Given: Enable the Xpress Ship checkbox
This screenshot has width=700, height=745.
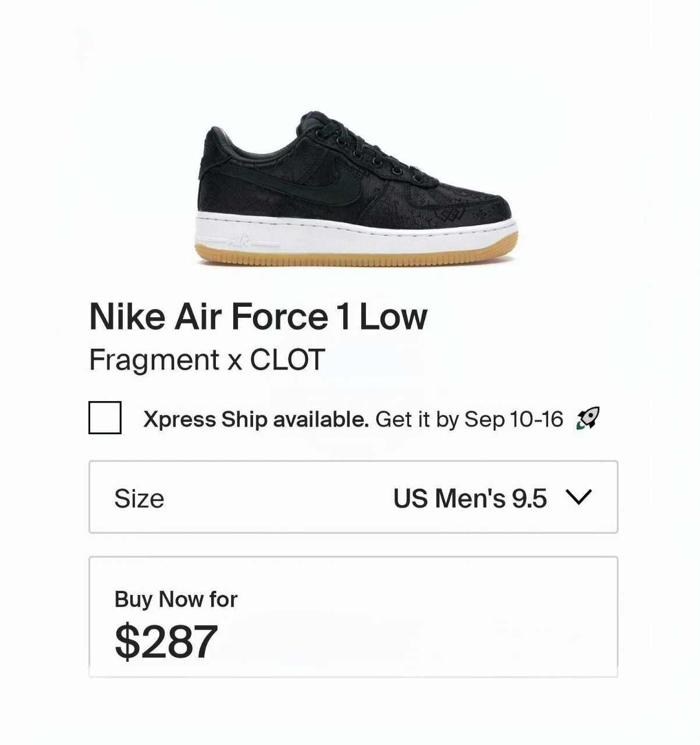Looking at the screenshot, I should coord(105,418).
